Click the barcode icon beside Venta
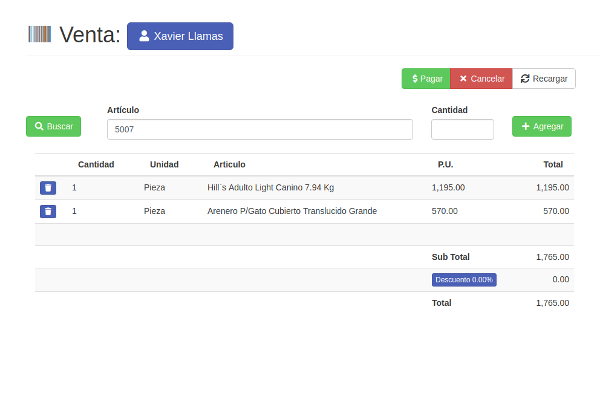Image resolution: width=600 pixels, height=400 pixels. point(40,34)
